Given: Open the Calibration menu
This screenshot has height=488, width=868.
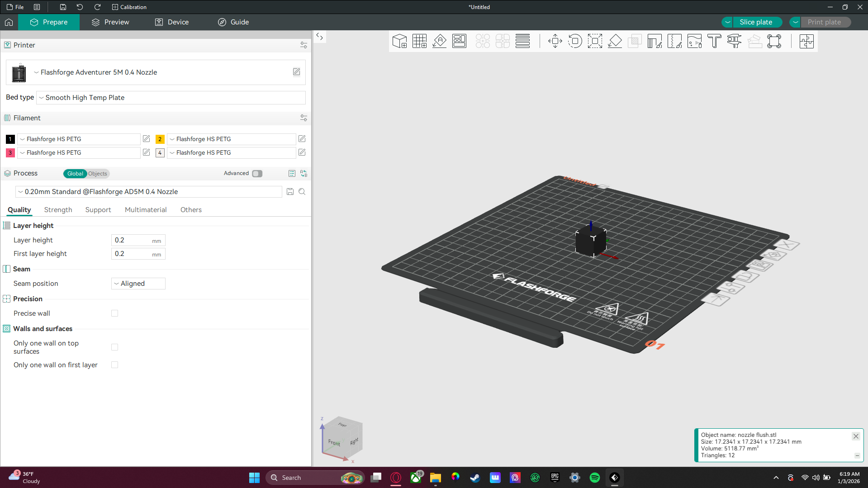Looking at the screenshot, I should click(129, 7).
